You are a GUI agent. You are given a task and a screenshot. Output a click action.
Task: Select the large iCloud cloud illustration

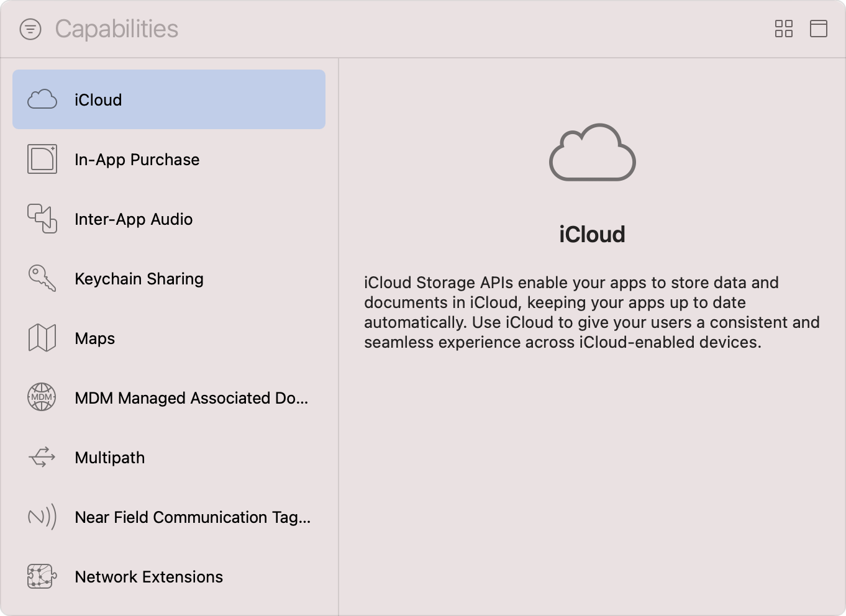(x=591, y=153)
